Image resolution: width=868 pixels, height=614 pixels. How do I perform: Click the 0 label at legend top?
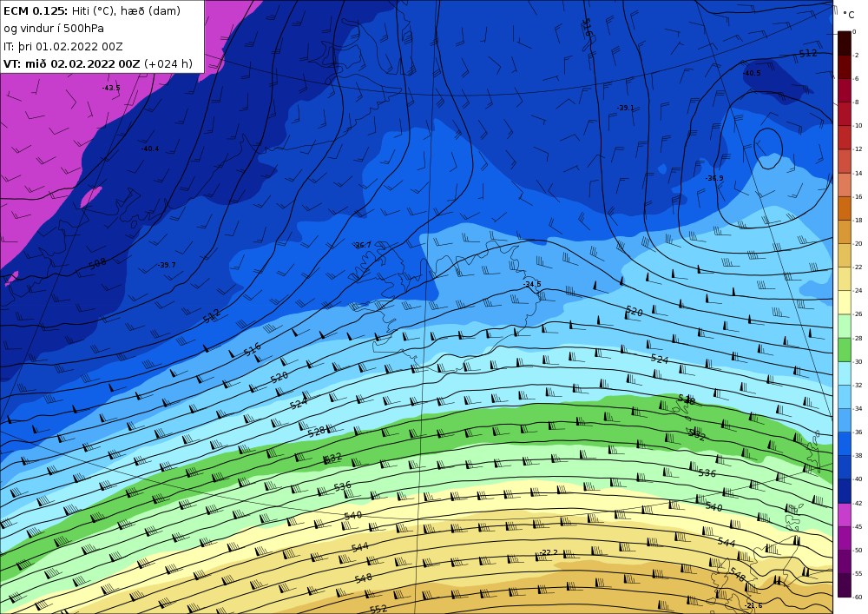[x=855, y=31]
